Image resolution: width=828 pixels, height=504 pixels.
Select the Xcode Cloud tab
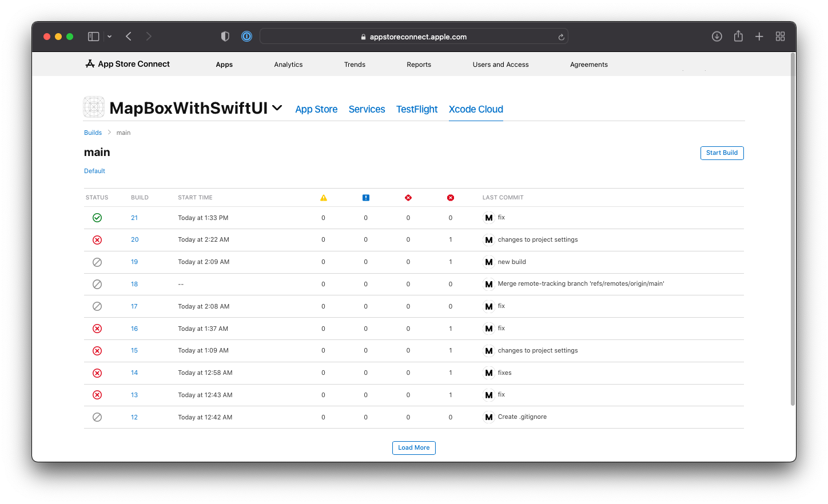tap(476, 109)
